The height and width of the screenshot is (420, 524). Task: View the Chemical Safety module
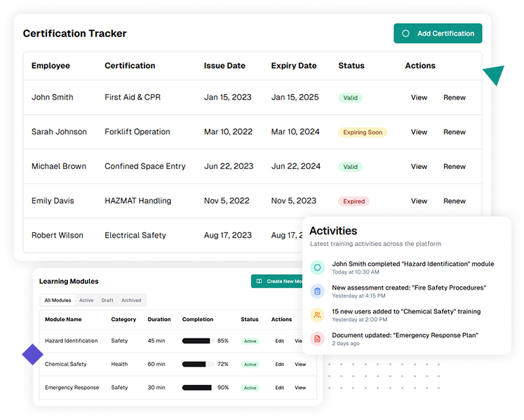point(300,364)
